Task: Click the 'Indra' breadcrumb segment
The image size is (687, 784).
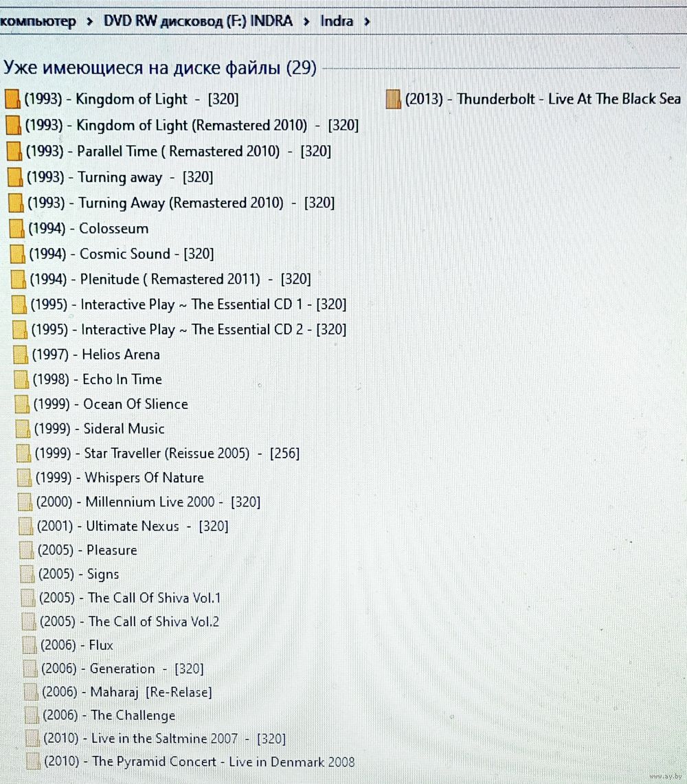Action: tap(337, 21)
